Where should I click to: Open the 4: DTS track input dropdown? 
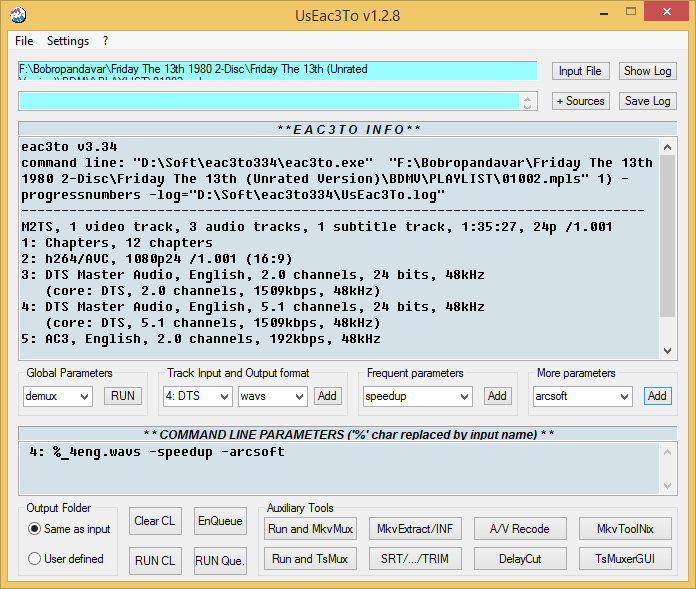pyautogui.click(x=198, y=396)
